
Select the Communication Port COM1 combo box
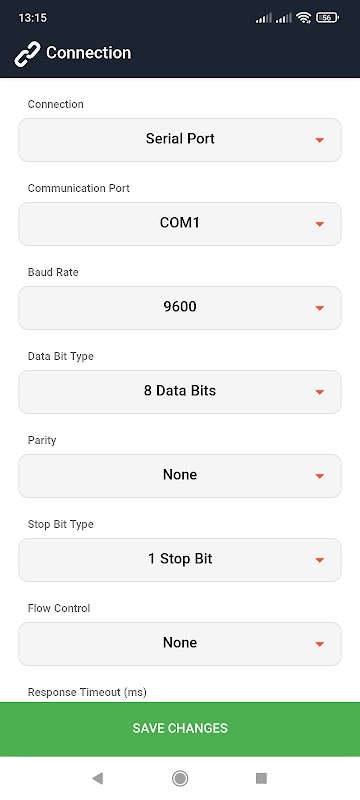click(x=180, y=224)
